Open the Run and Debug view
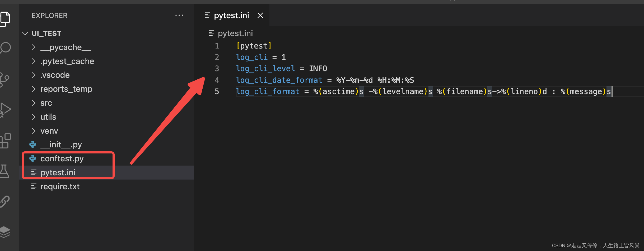 [x=5, y=110]
